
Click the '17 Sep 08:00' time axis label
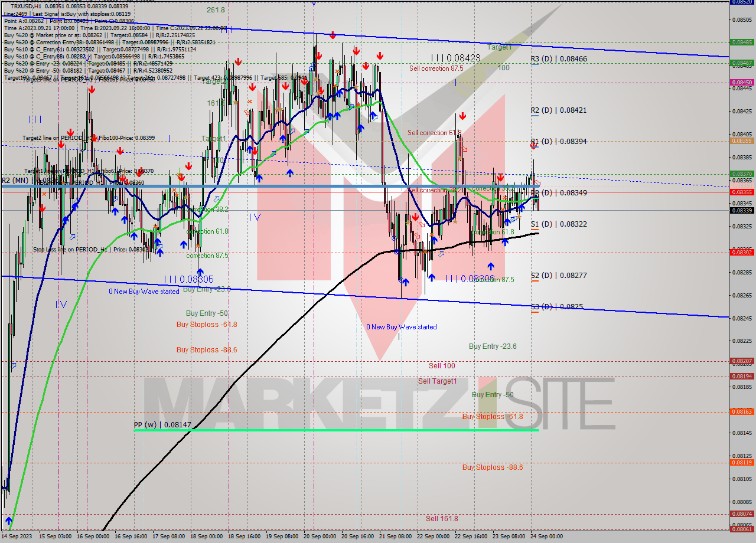pyautogui.click(x=169, y=537)
